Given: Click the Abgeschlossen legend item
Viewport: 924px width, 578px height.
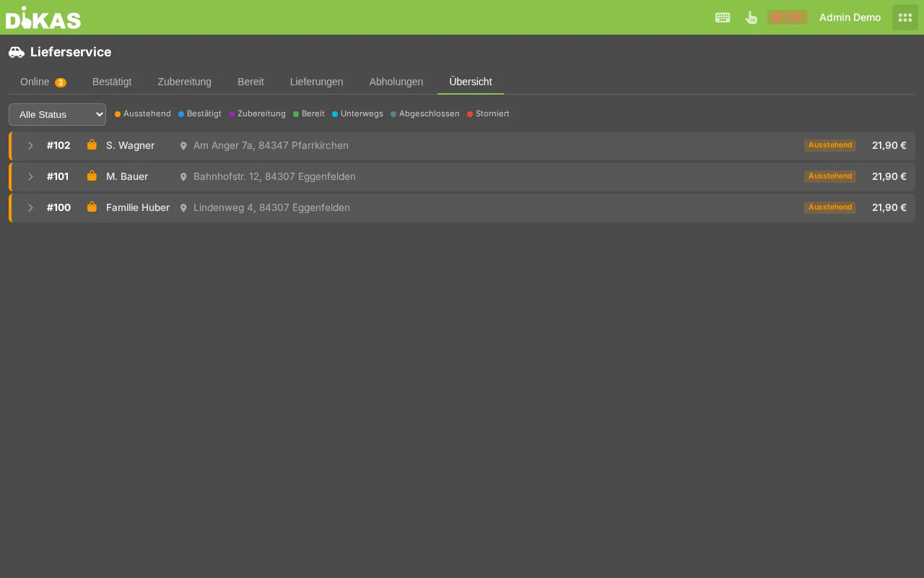Looking at the screenshot, I should click(x=425, y=114).
